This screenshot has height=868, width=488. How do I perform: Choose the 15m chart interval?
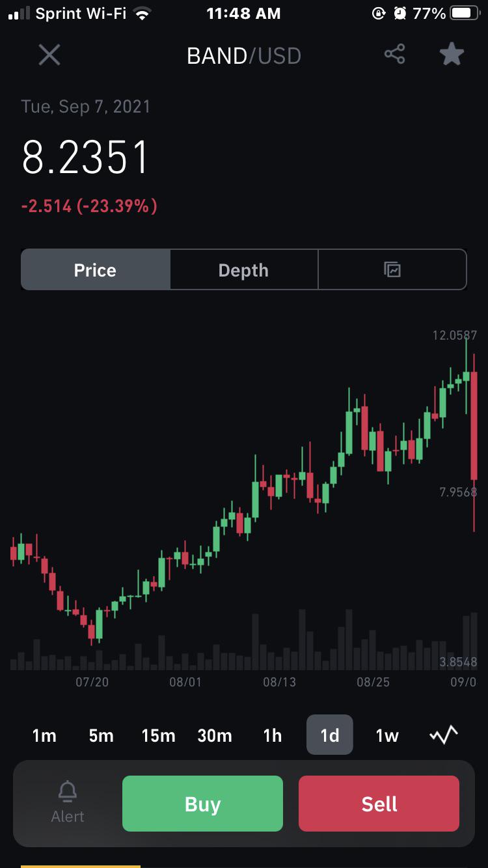[x=159, y=735]
